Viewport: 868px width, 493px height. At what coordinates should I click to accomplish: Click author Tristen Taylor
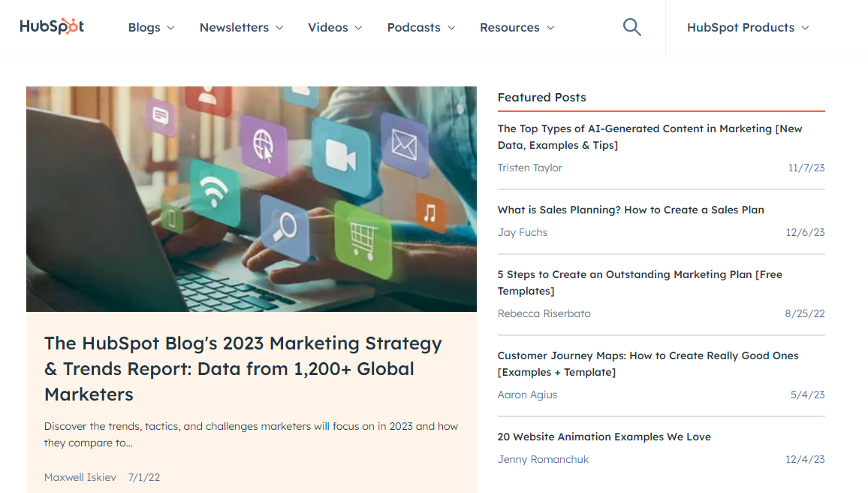pyautogui.click(x=530, y=168)
